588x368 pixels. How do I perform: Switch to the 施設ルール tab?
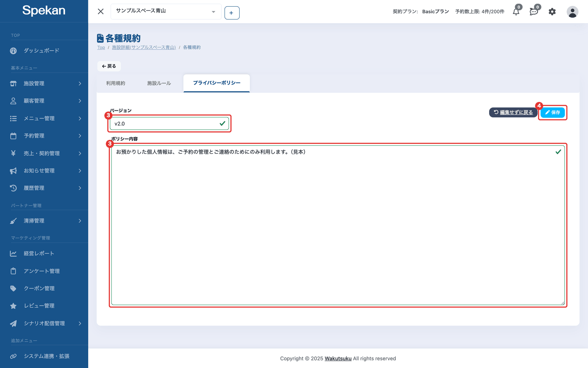coord(159,84)
